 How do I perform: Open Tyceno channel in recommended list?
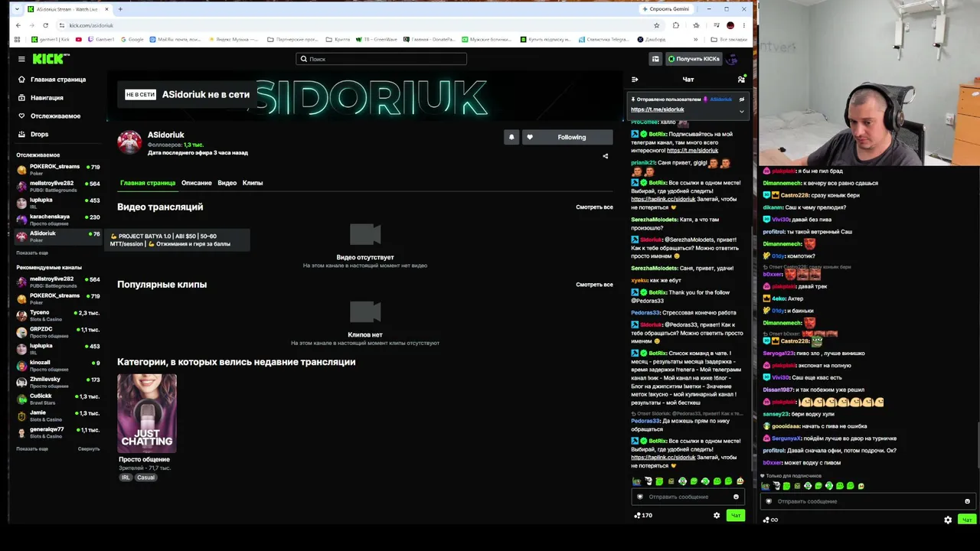(57, 315)
